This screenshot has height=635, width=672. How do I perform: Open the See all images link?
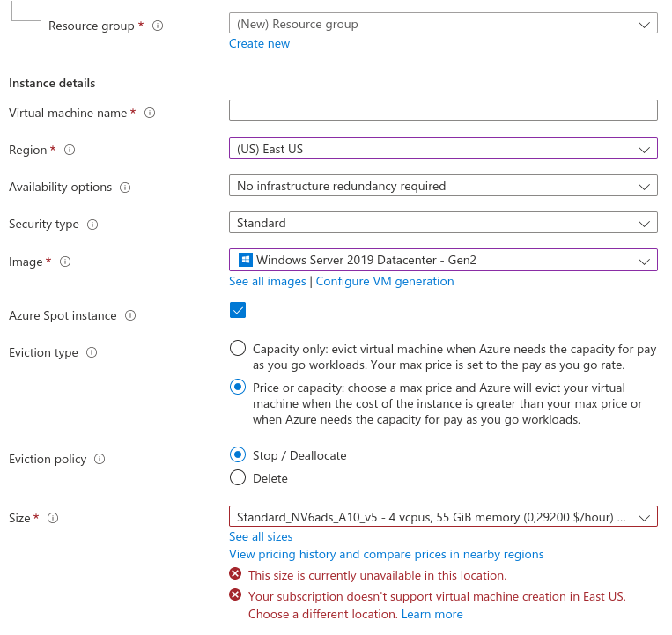268,282
